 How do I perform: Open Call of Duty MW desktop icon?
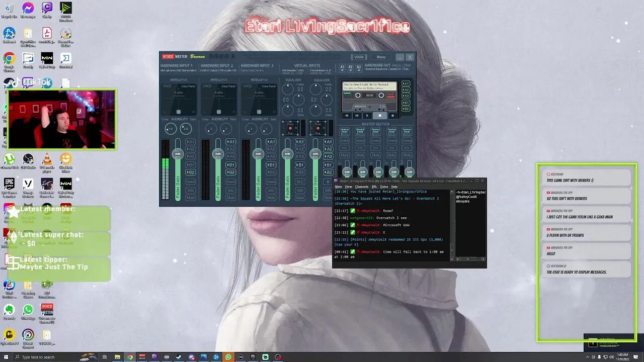(x=47, y=61)
